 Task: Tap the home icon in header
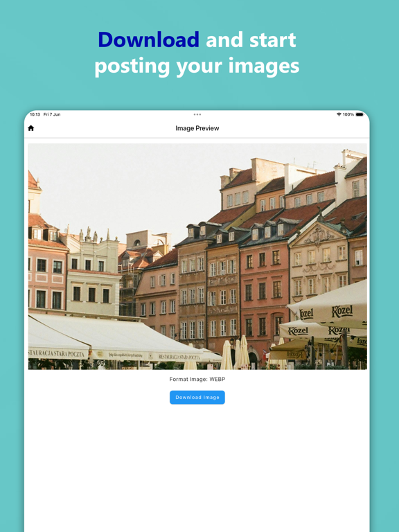click(31, 128)
